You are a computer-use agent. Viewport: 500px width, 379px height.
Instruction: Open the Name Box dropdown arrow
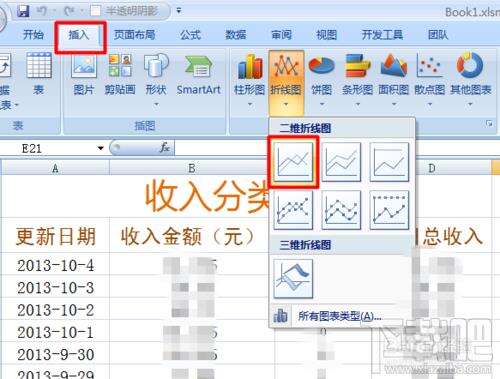tap(100, 148)
